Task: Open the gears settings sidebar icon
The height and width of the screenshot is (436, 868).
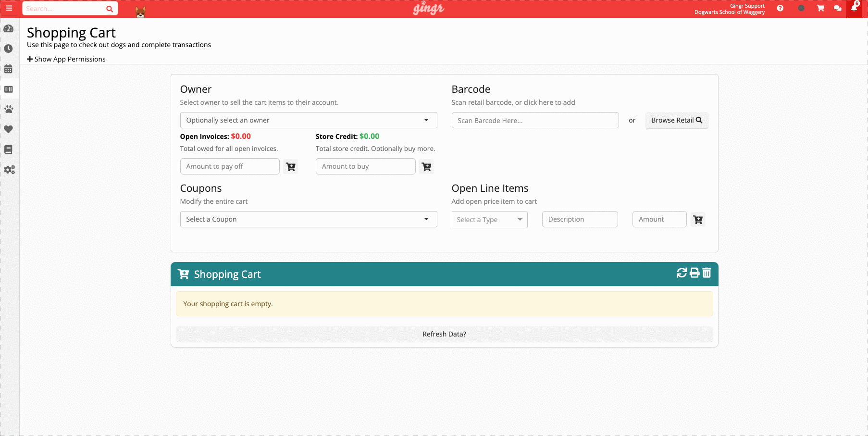Action: click(10, 170)
